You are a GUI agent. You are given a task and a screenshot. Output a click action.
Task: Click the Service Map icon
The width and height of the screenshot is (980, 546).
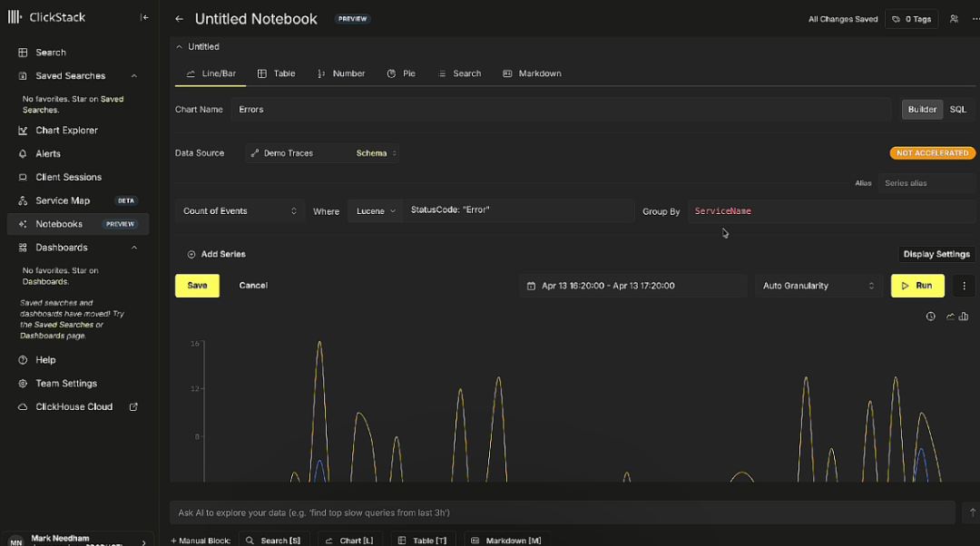[x=23, y=200]
